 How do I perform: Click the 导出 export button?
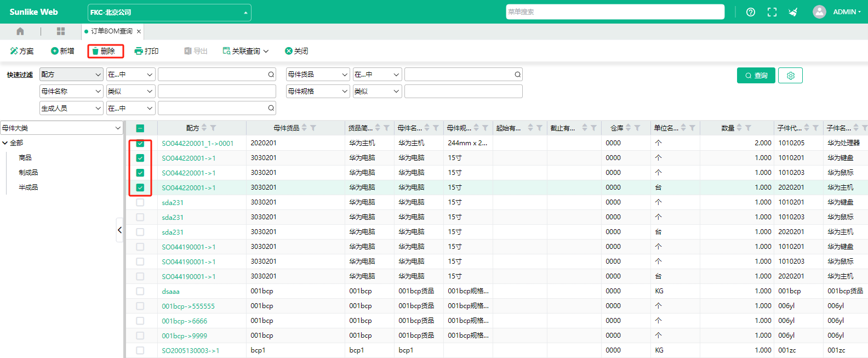click(x=196, y=51)
